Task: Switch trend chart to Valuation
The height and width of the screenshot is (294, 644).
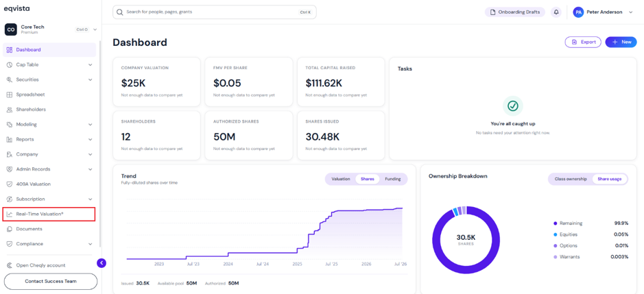Action: (x=340, y=179)
